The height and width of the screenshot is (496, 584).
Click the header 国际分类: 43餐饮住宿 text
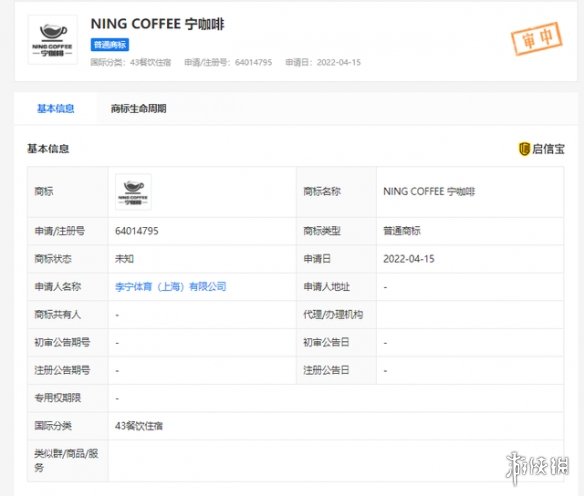click(x=131, y=63)
